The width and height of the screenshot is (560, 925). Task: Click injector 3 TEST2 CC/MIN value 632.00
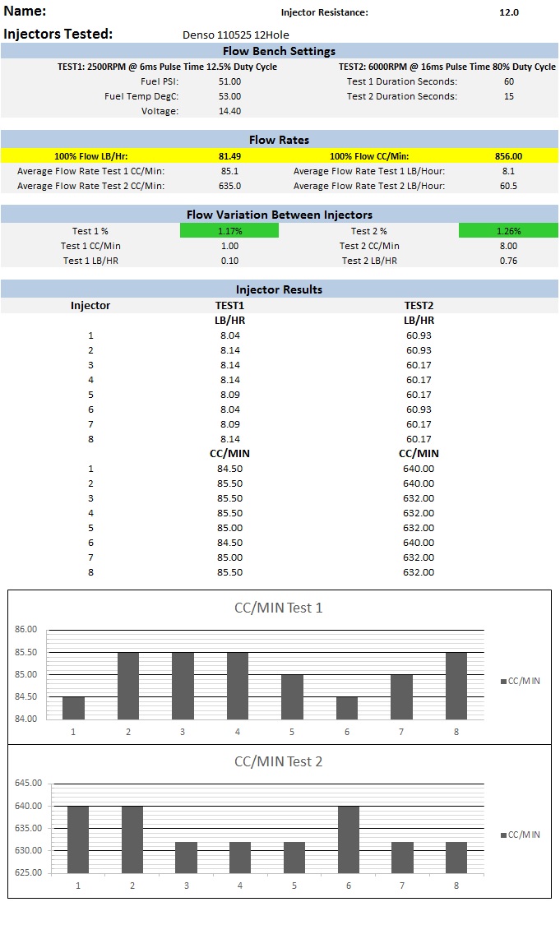click(x=419, y=498)
